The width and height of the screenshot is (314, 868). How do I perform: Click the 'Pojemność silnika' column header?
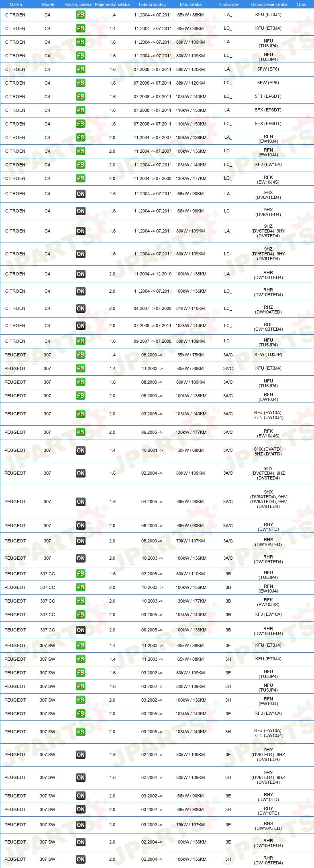tap(112, 4)
